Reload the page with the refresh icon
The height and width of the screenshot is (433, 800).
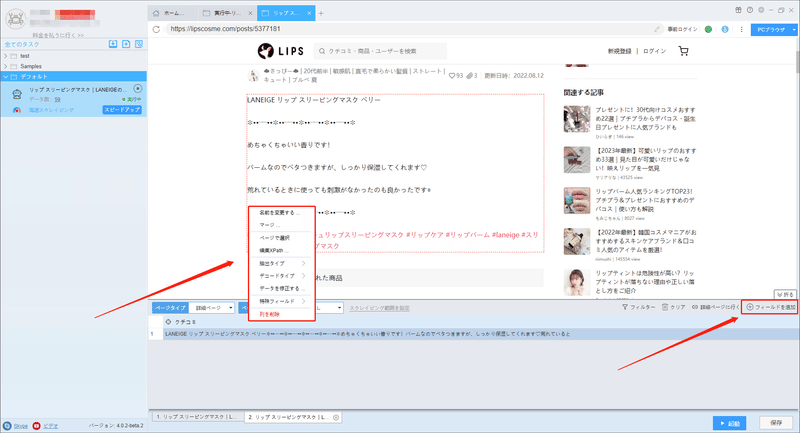(156, 29)
